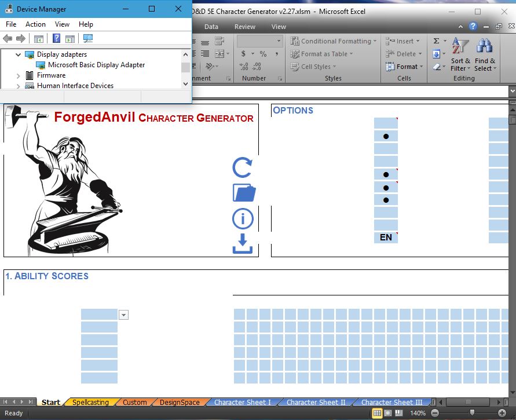This screenshot has height=420, width=516.
Task: Click the Device Manager vertical scrollbar thumb
Action: pyautogui.click(x=185, y=67)
